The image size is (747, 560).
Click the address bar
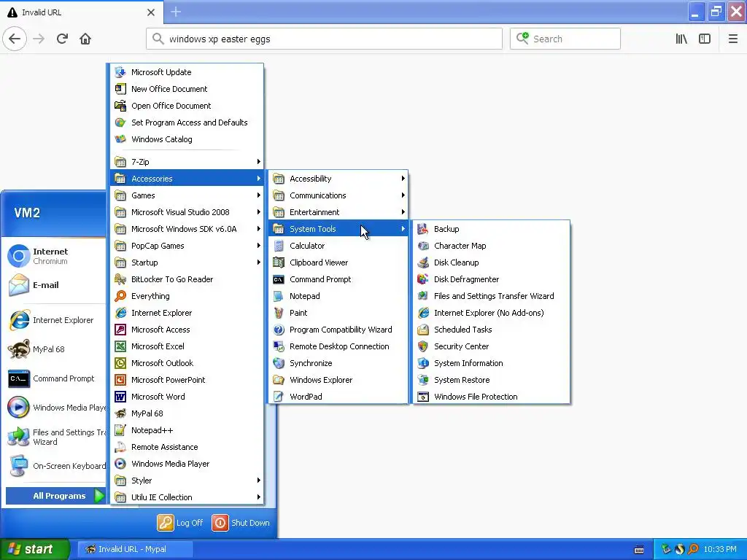[324, 39]
